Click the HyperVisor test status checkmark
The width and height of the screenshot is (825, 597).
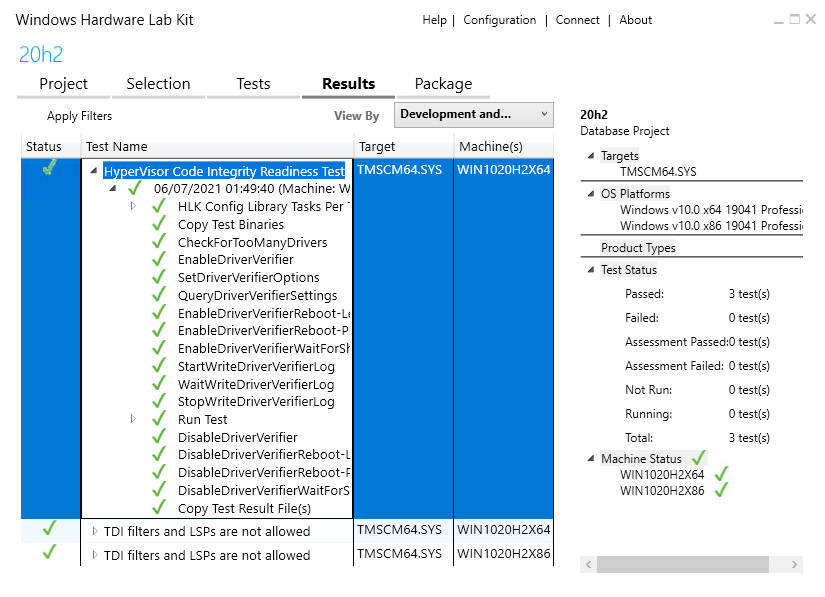(x=49, y=167)
